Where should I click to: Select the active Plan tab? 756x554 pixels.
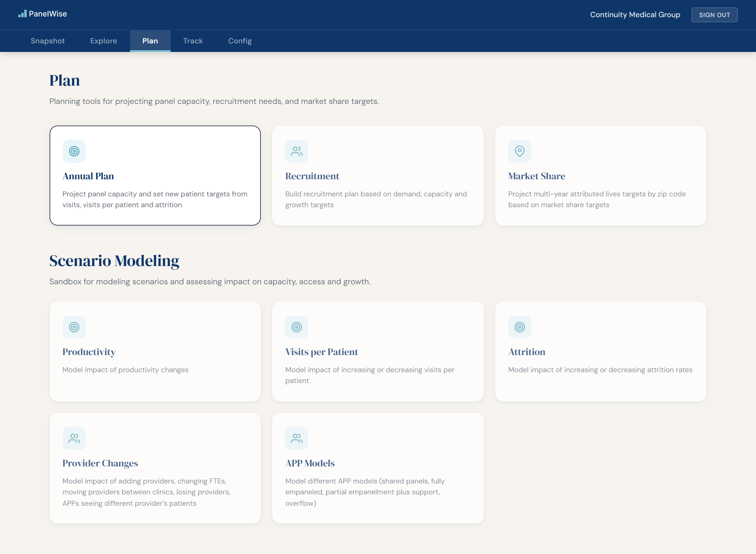(150, 41)
